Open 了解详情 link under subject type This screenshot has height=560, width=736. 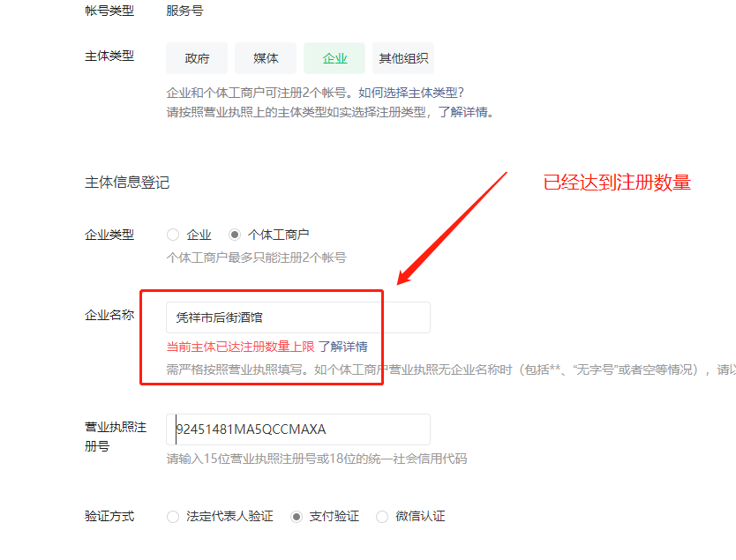463,113
